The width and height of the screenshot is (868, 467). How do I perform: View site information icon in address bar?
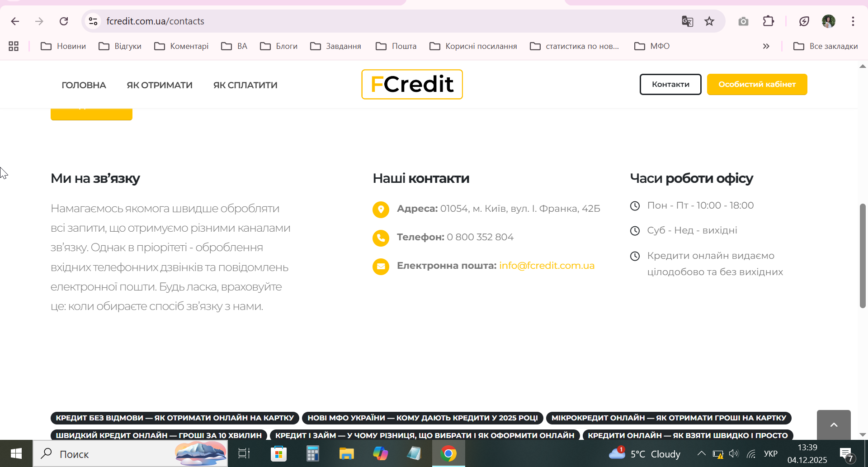(x=93, y=21)
